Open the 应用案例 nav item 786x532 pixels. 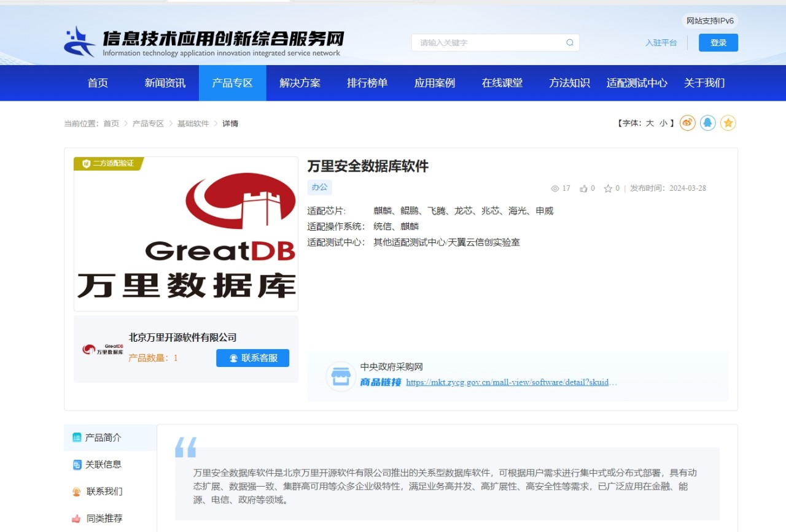coord(435,83)
